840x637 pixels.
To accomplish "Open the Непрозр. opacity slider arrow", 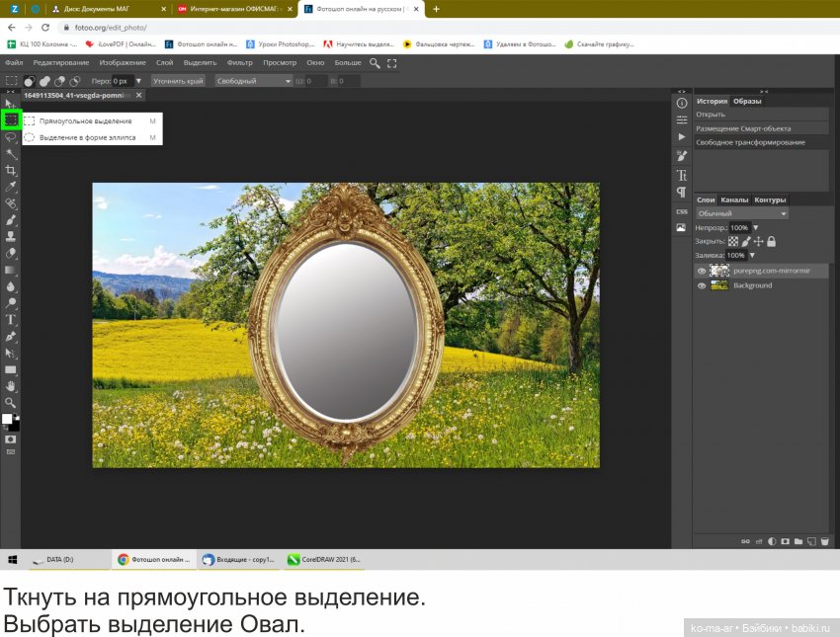I will click(755, 227).
